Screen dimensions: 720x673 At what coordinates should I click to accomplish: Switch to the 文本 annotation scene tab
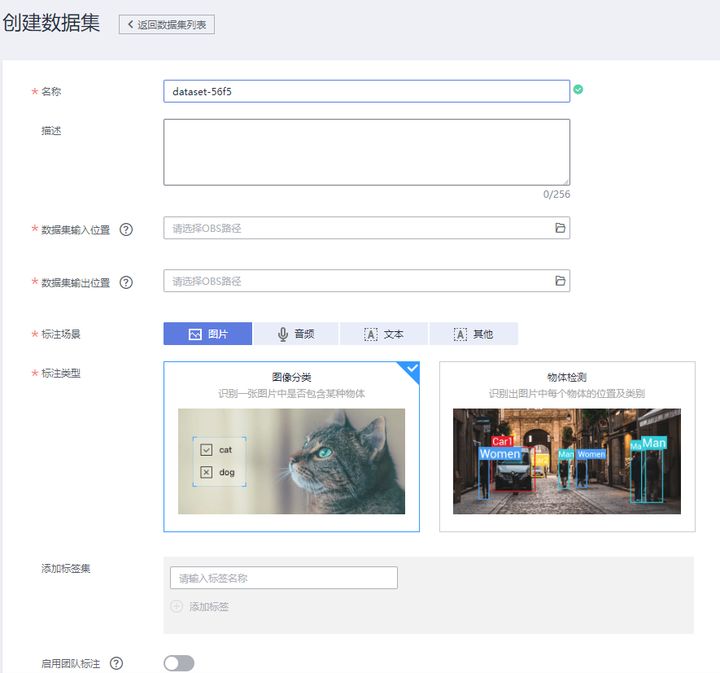click(384, 334)
